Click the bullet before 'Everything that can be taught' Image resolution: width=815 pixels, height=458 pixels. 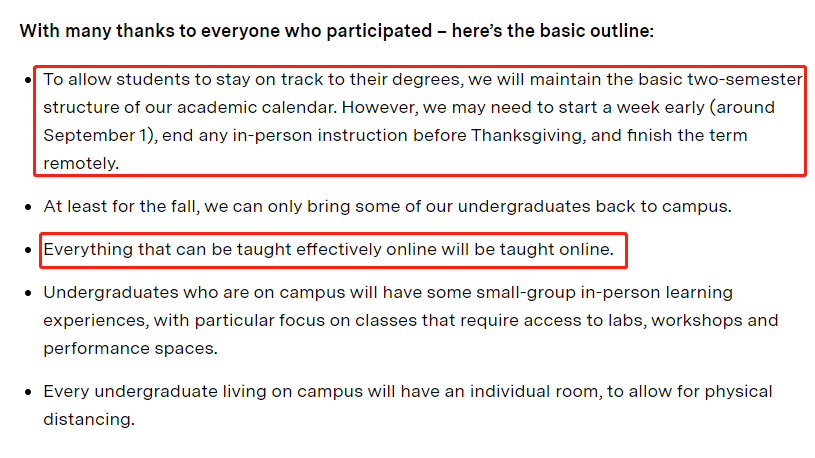click(x=28, y=250)
